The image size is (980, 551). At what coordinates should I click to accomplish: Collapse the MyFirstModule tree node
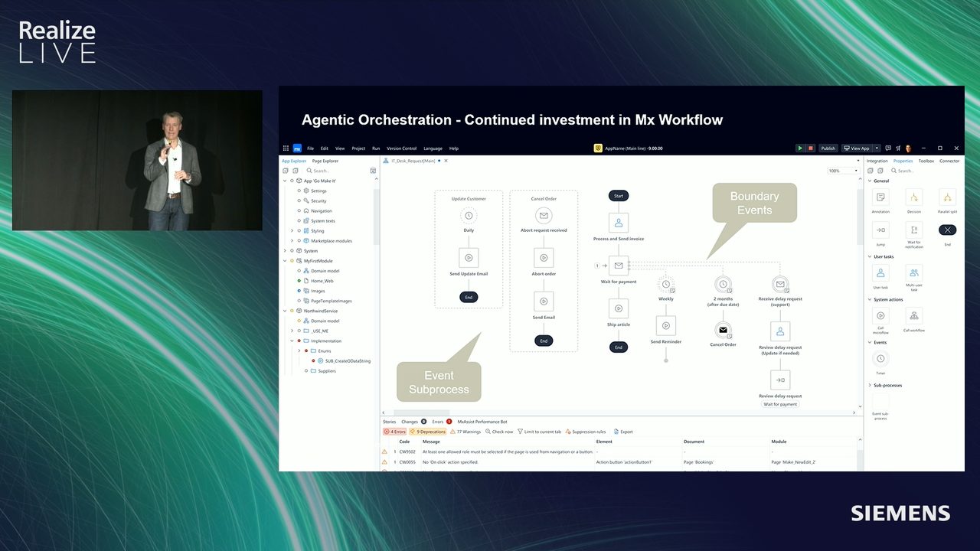[285, 261]
